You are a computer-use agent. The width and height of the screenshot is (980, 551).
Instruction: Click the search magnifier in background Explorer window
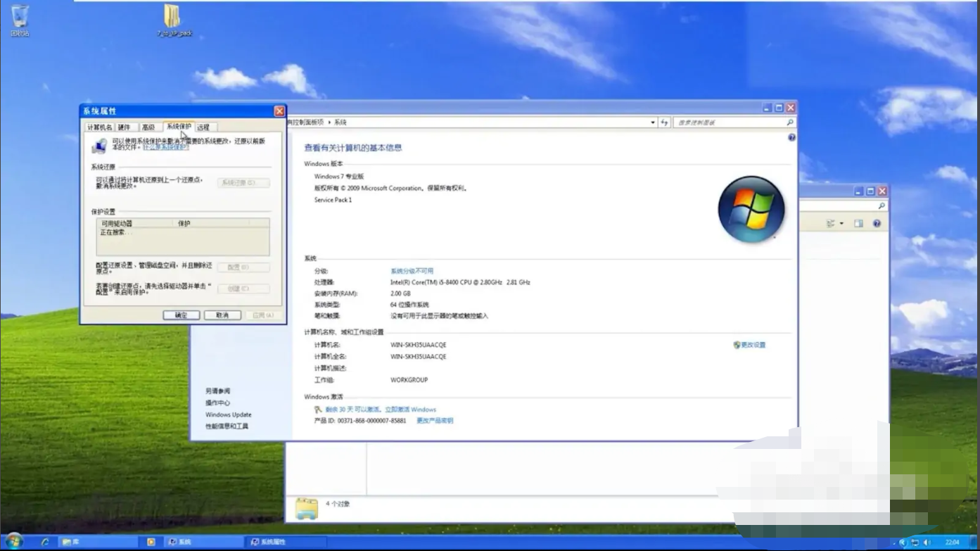(882, 205)
